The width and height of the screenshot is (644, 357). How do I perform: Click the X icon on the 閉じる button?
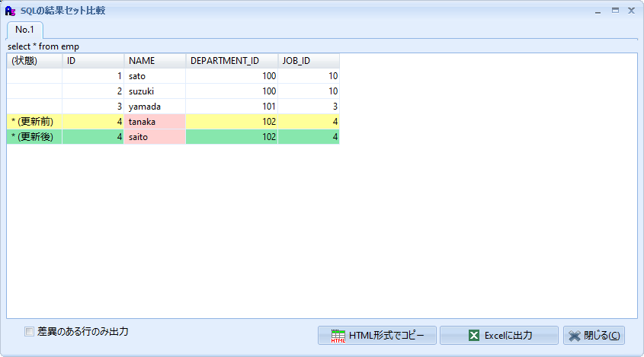point(575,336)
